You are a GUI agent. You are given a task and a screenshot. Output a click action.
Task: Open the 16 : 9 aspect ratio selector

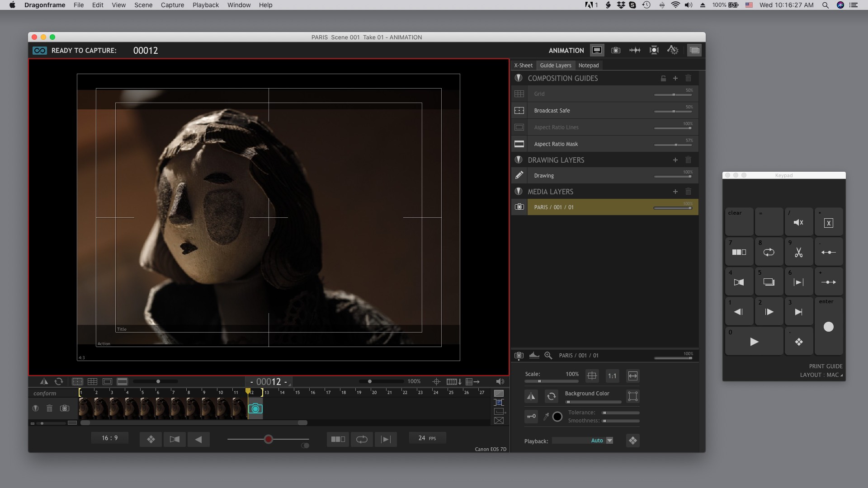point(110,438)
